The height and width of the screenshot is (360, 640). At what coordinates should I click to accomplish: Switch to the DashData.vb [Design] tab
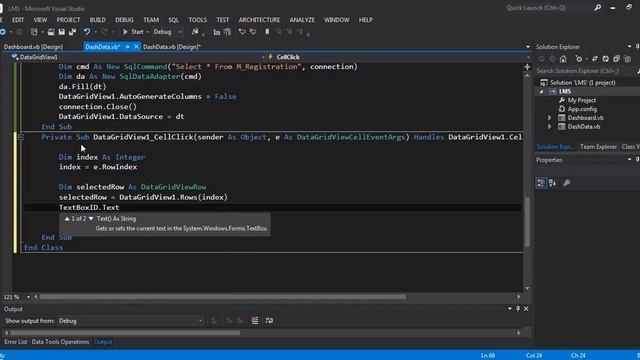point(172,47)
